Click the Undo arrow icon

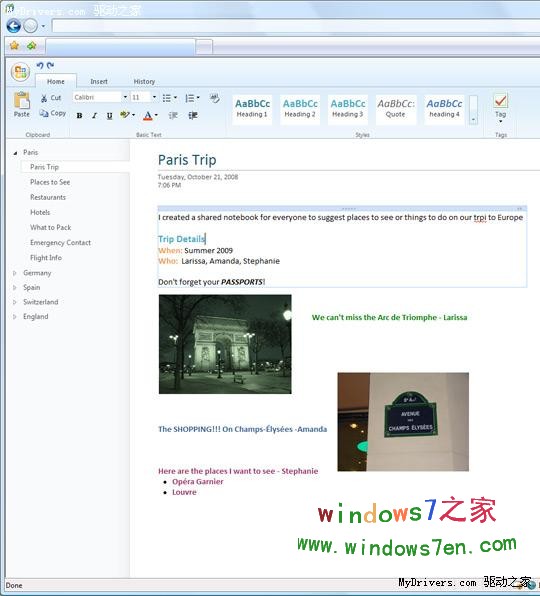(x=40, y=65)
